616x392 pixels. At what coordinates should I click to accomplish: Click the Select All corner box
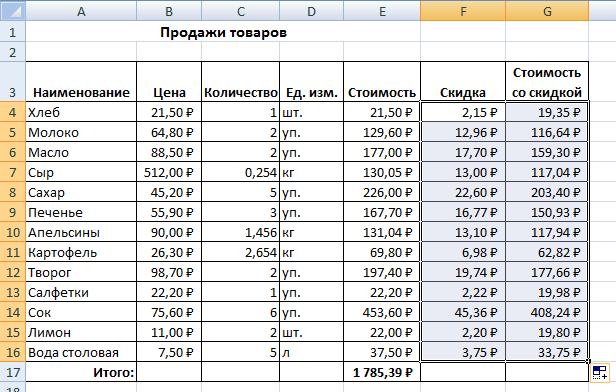click(x=13, y=11)
